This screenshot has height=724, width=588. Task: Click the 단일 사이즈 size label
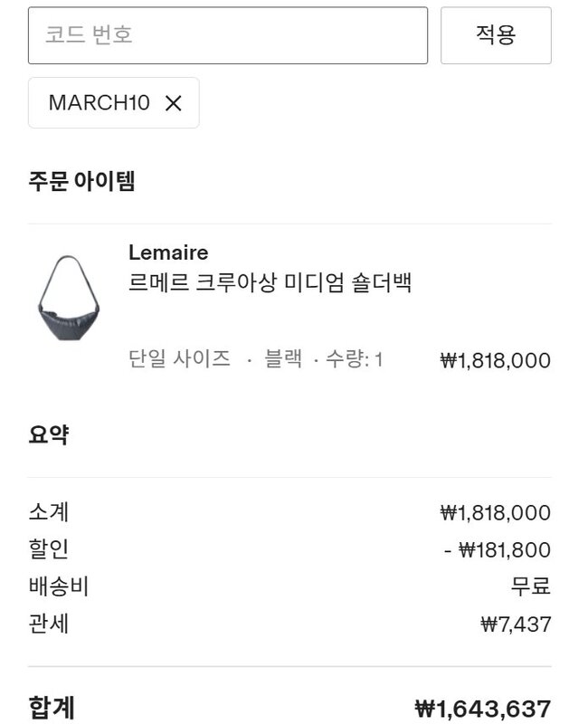click(x=179, y=359)
